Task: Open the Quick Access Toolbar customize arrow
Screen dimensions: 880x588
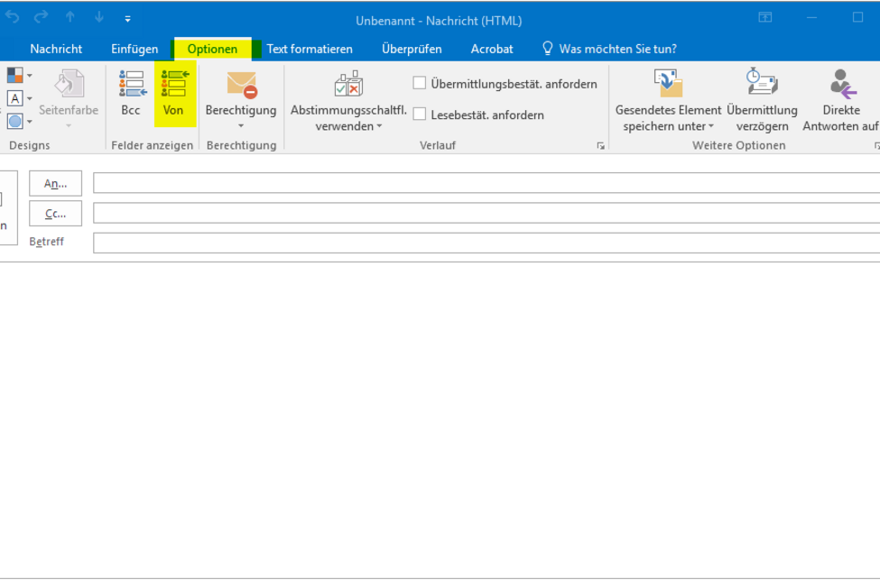Action: tap(127, 18)
